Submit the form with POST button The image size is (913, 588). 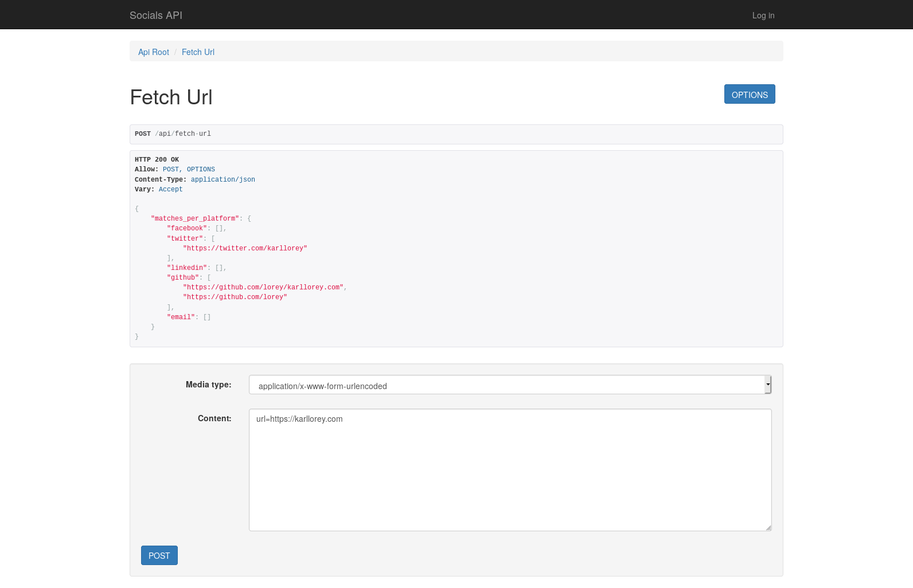tap(159, 555)
